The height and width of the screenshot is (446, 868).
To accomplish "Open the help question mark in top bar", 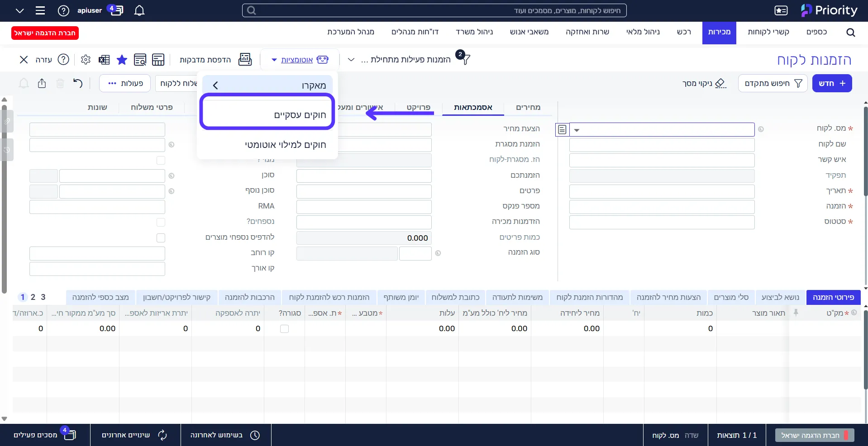I will (x=64, y=10).
